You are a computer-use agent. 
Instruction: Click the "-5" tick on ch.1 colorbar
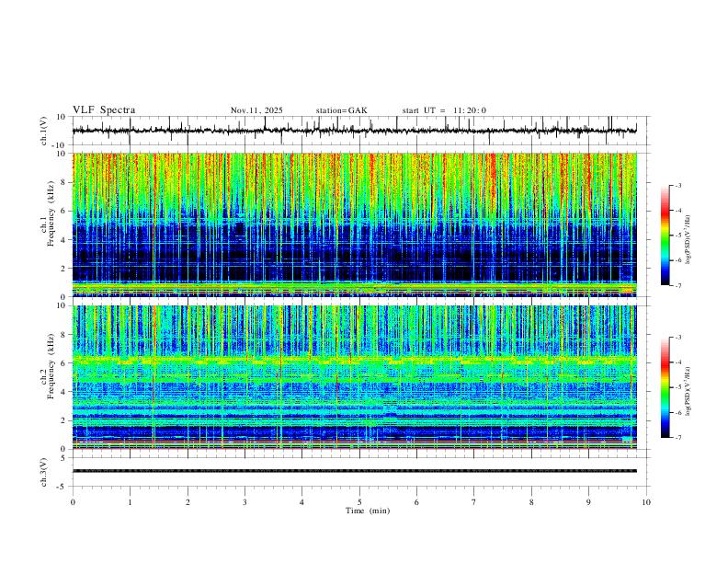(678, 236)
